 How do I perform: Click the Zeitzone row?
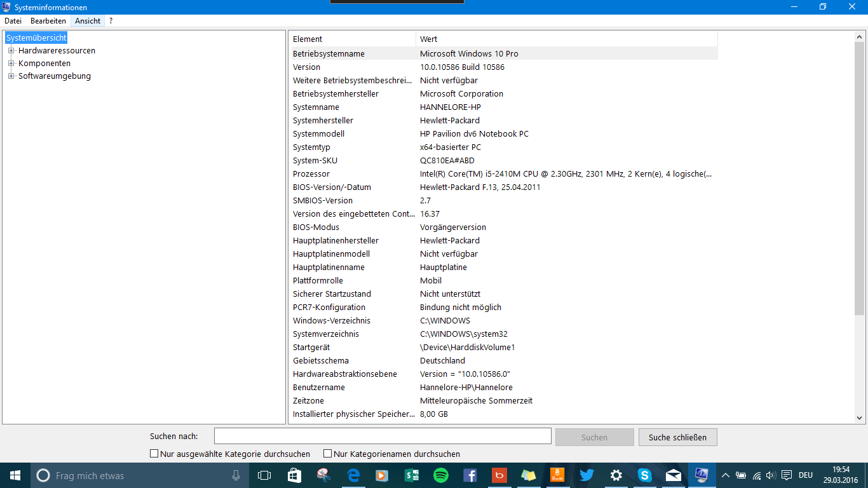click(504, 401)
